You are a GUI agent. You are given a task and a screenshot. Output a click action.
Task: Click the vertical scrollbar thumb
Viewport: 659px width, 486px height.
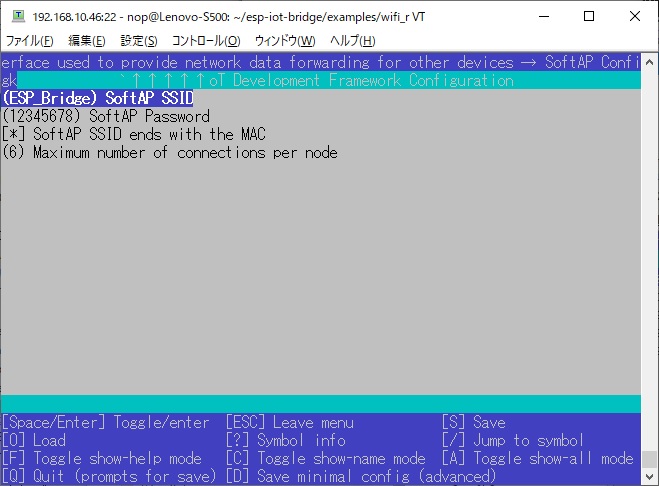click(649, 460)
